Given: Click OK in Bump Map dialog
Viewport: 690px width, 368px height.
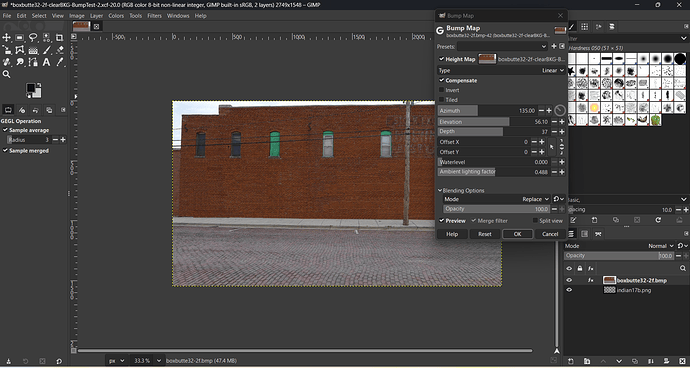Looking at the screenshot, I should (518, 234).
